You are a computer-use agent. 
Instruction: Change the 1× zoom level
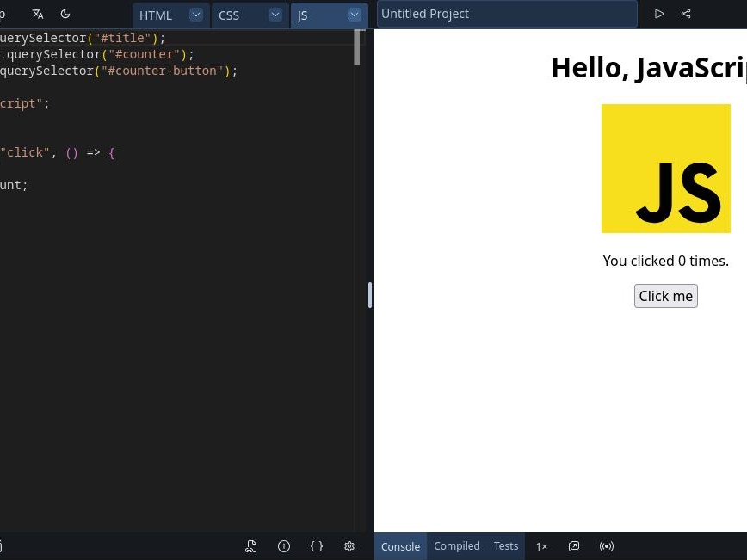tap(541, 546)
